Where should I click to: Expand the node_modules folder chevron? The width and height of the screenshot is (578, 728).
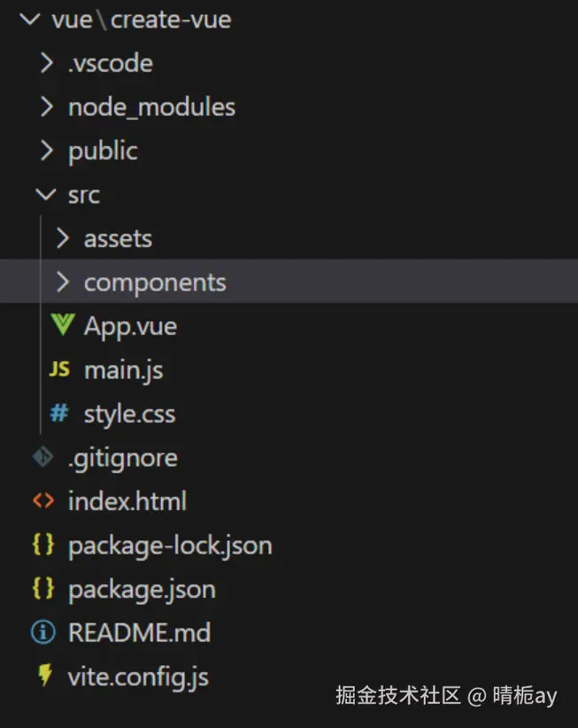46,107
